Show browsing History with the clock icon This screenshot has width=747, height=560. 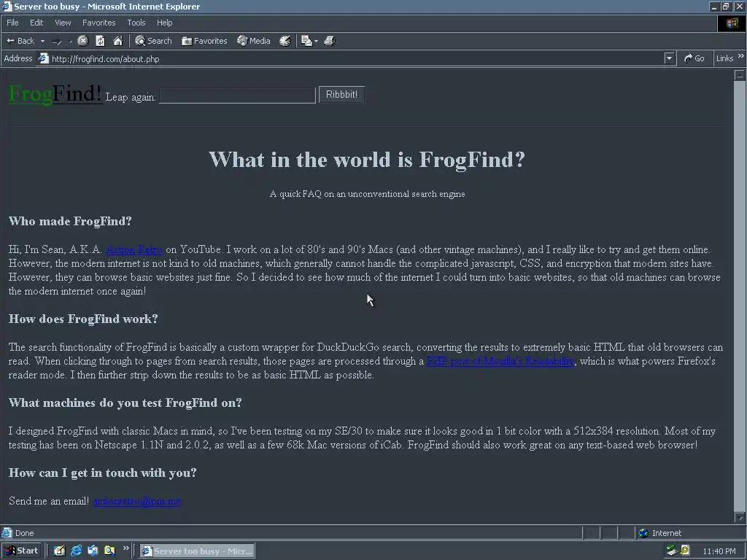(285, 41)
